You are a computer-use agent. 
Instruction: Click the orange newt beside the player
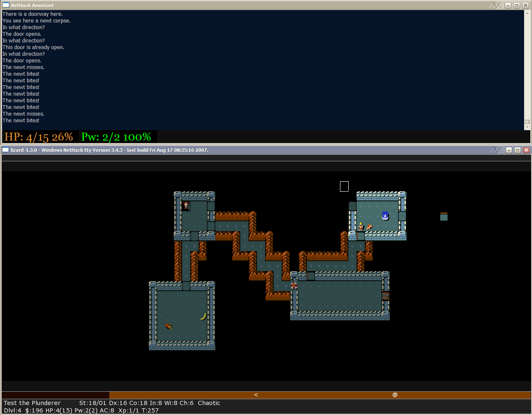pyautogui.click(x=369, y=227)
